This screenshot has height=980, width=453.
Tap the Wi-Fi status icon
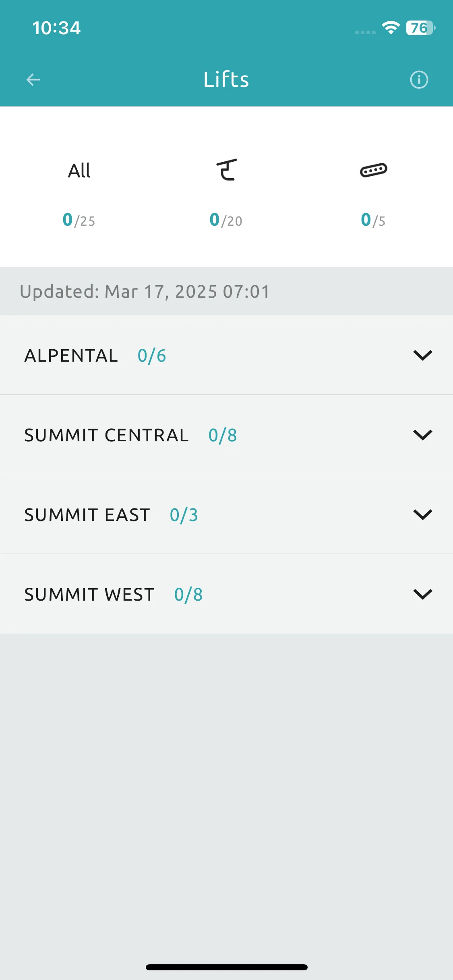pos(391,28)
